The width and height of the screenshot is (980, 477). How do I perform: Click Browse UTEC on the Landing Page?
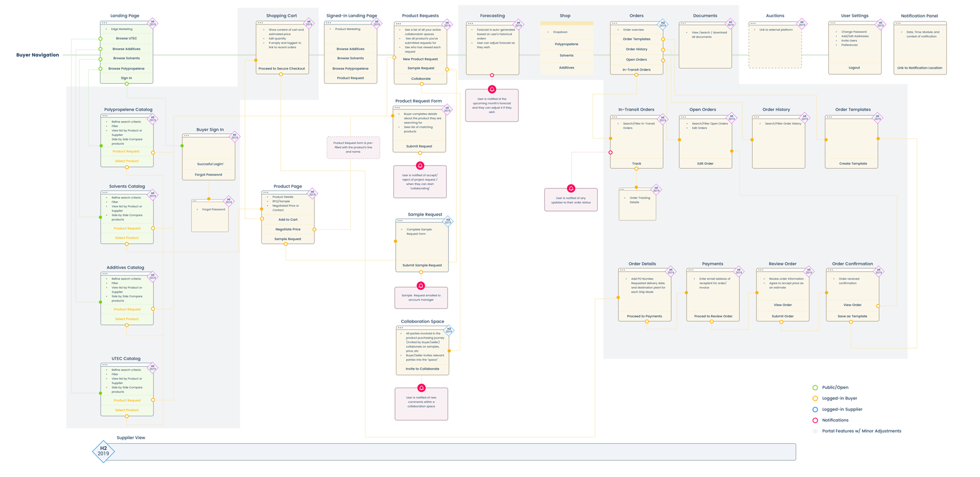(126, 39)
